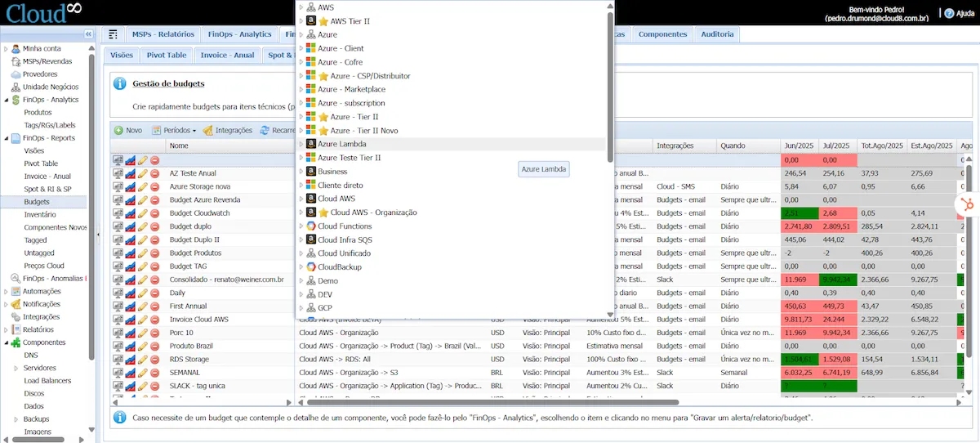Expand Azure - CSP/Distribuitor node arrow
The width and height of the screenshot is (980, 443).
[301, 76]
